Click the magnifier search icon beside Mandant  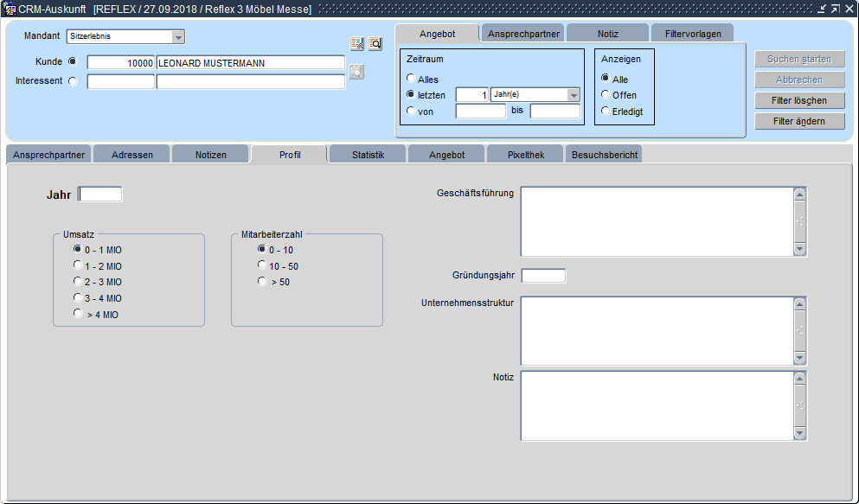[x=375, y=44]
